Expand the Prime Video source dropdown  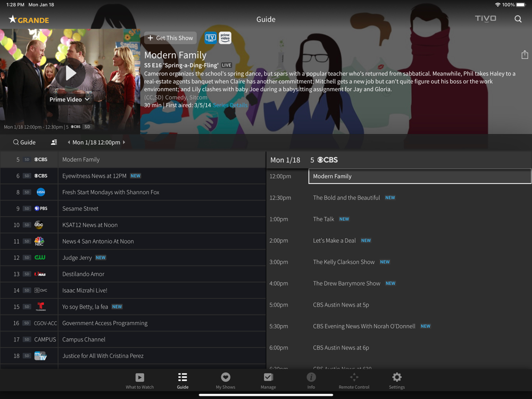coord(70,99)
